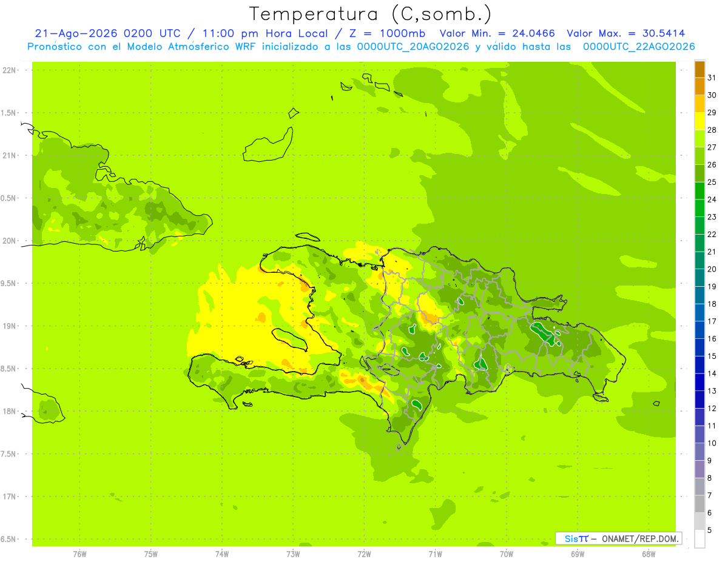
Task: Click the "ONAMET/REP.DOM." credit label
Action: point(640,538)
